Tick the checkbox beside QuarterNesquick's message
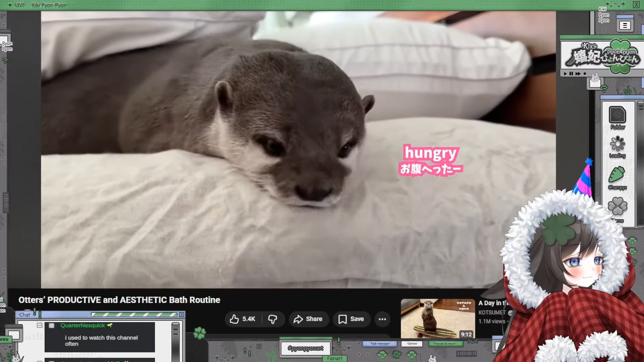This screenshot has width=644, height=362. tap(51, 325)
